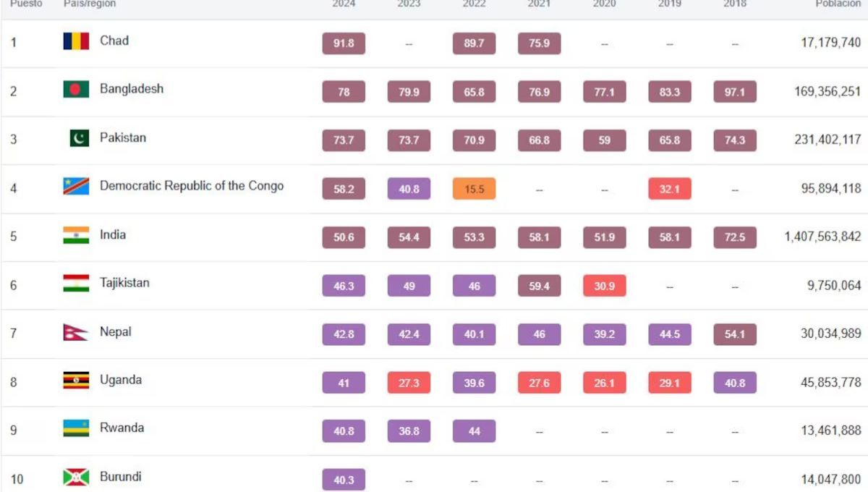Select Chad's 2024 value badge 91.8

344,43
